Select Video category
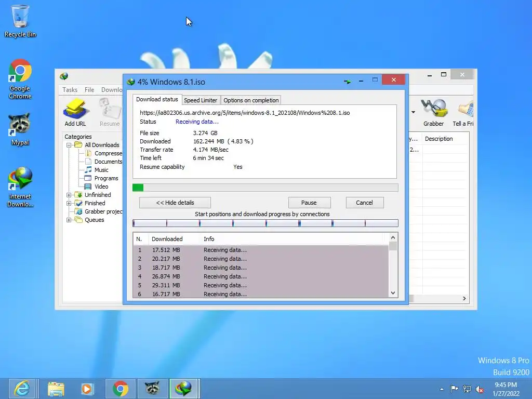 [97, 187]
